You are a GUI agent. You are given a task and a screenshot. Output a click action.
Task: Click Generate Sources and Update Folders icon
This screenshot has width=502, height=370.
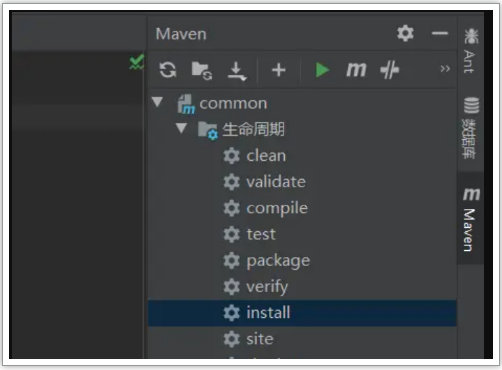coord(202,70)
